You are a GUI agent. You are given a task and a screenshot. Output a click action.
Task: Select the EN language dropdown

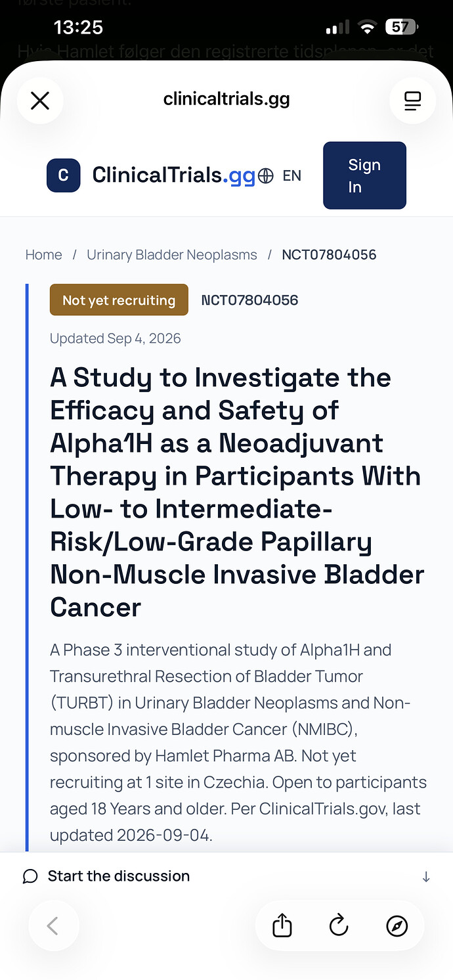point(292,176)
